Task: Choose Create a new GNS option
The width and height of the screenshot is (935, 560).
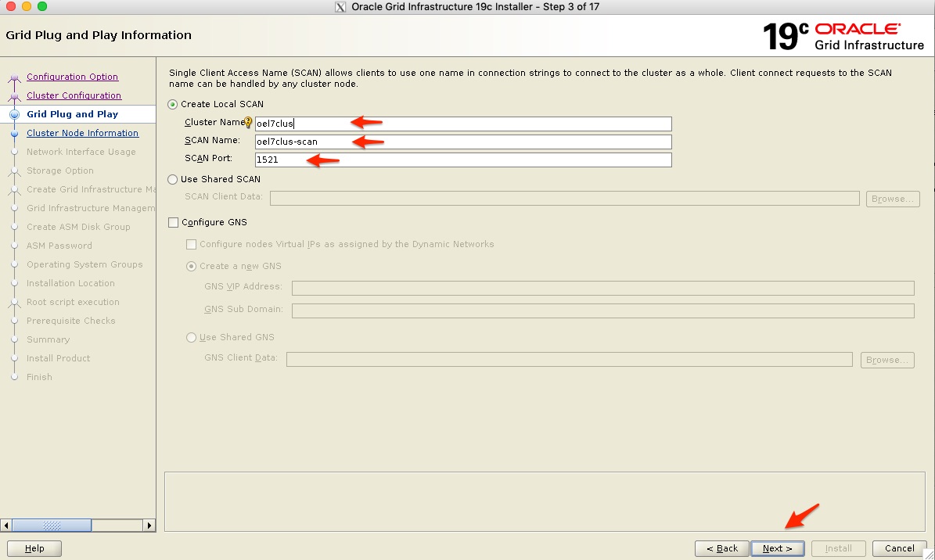Action: click(x=192, y=266)
